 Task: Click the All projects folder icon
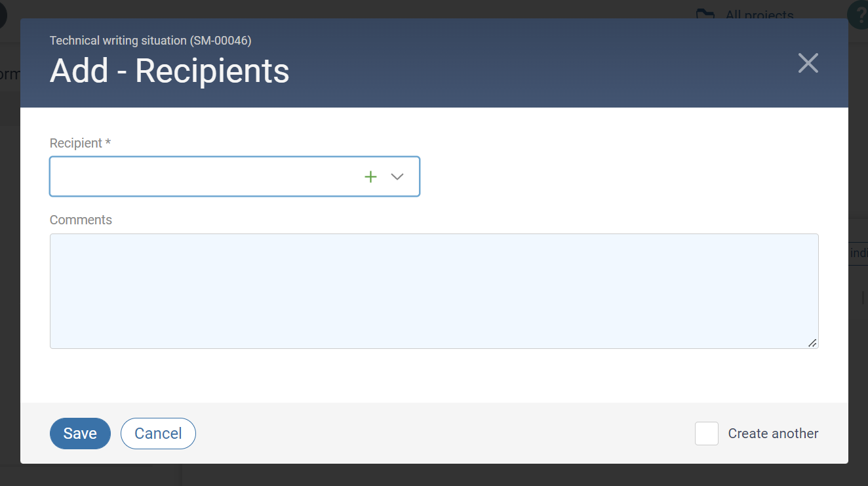[705, 14]
